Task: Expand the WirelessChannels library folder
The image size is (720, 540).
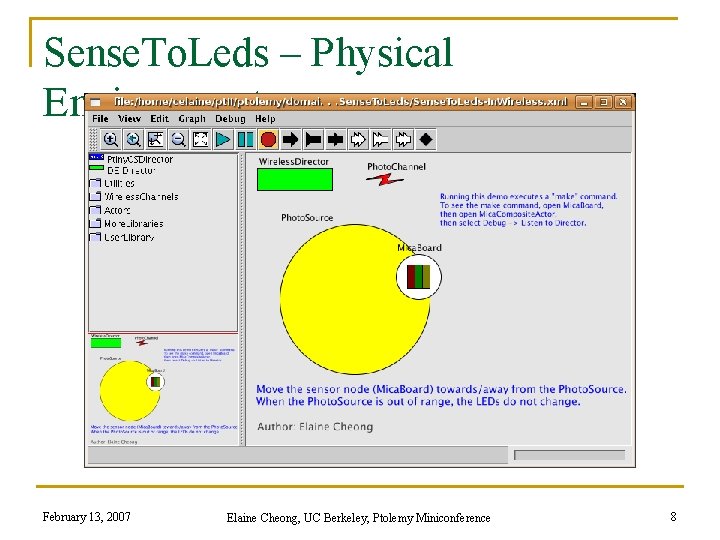Action: (134, 197)
